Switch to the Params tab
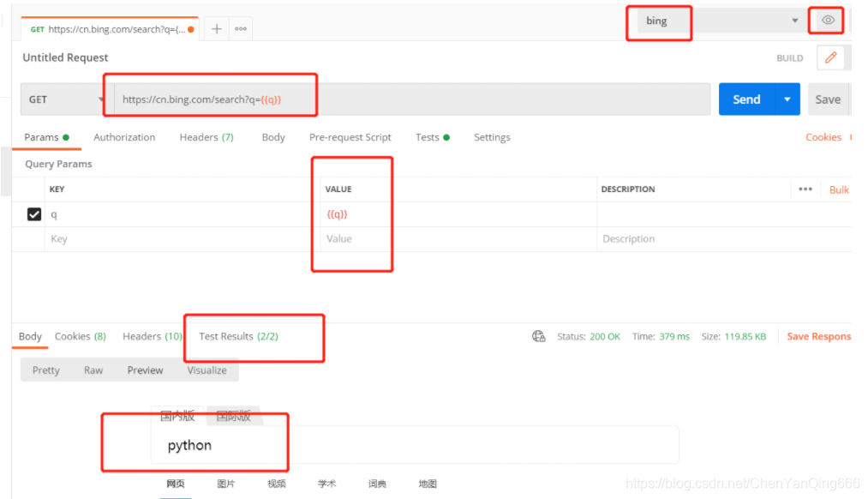Image resolution: width=868 pixels, height=499 pixels. (x=46, y=137)
